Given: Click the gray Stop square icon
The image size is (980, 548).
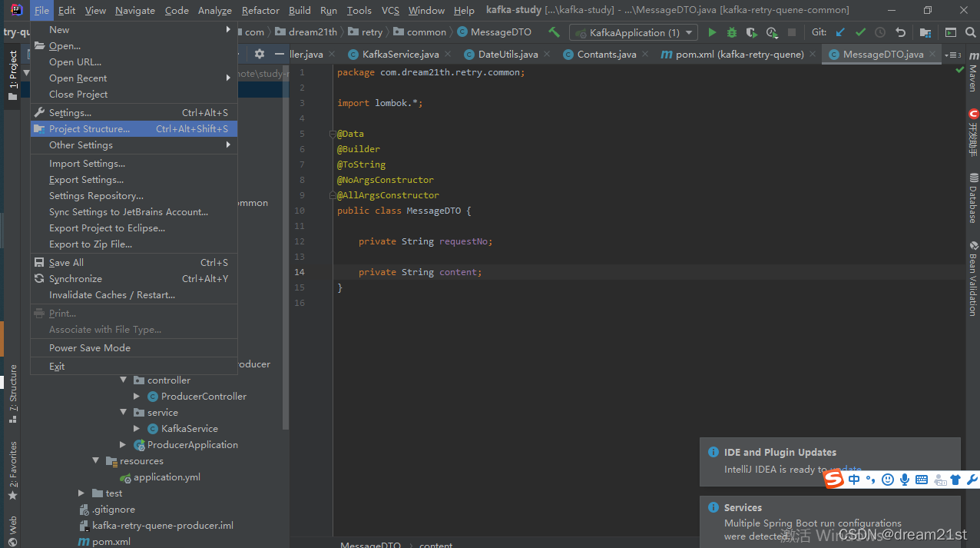Looking at the screenshot, I should click(x=792, y=32).
